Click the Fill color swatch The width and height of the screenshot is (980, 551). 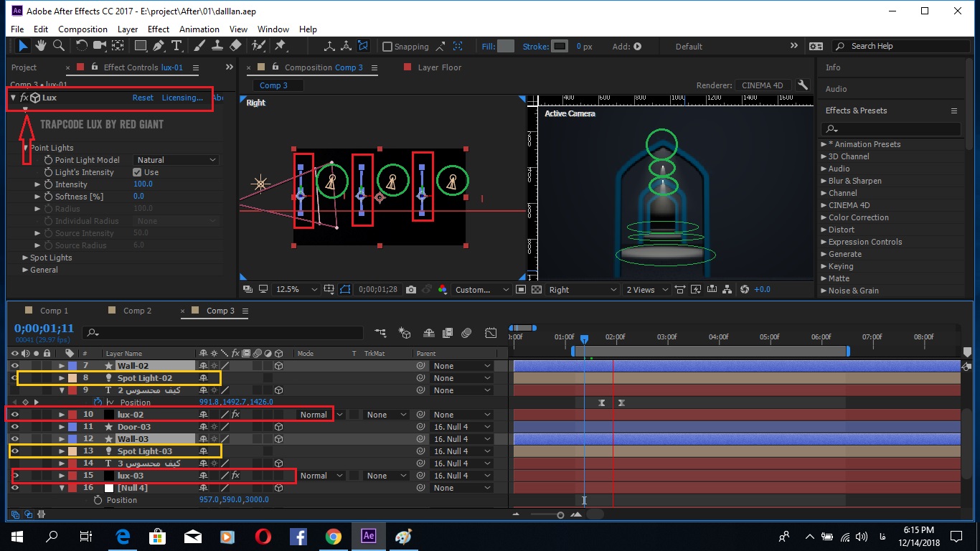(506, 46)
